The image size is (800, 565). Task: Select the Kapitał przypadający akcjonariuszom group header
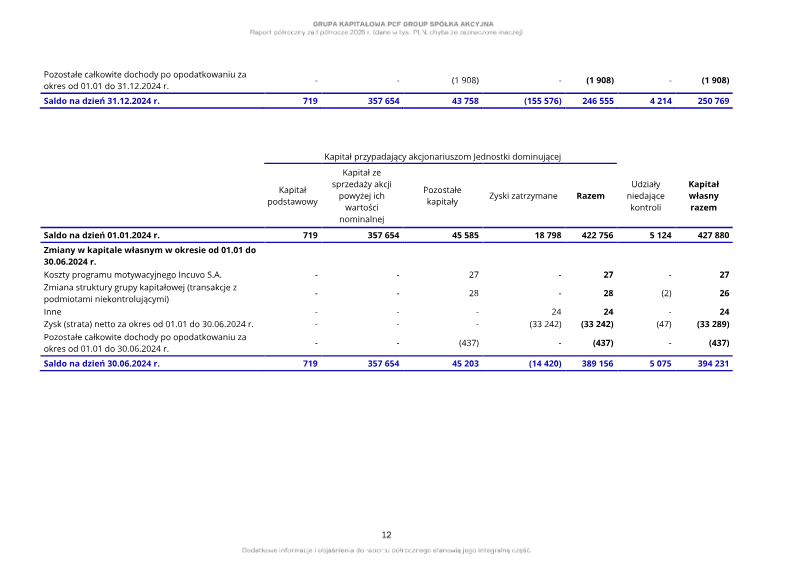(x=442, y=157)
